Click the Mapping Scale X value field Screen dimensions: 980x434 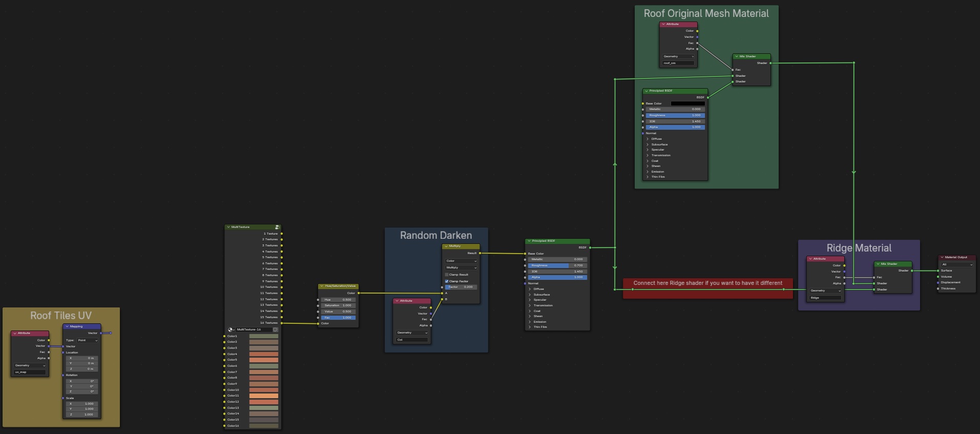coord(82,404)
